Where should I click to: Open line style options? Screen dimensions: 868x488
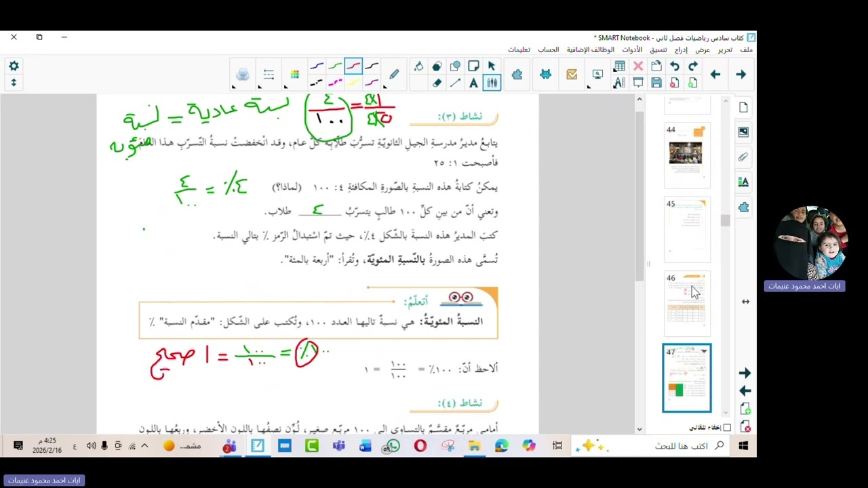click(x=269, y=75)
